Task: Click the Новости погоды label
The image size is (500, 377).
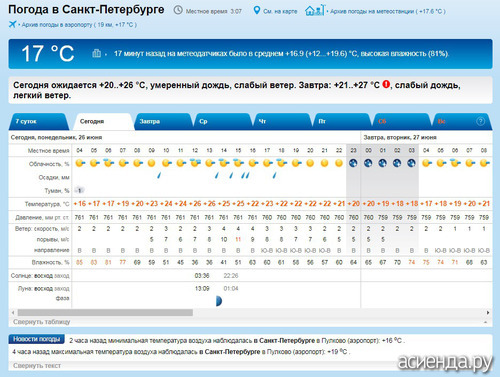Action: [36, 339]
